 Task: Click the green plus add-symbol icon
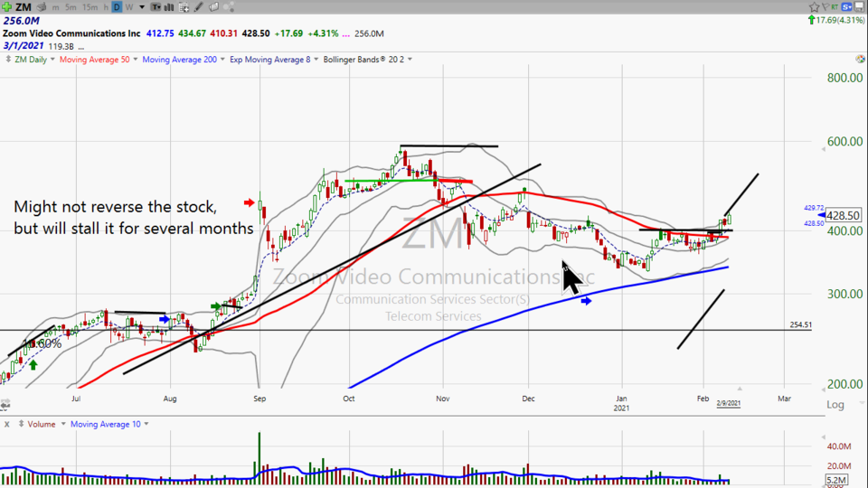click(x=6, y=6)
